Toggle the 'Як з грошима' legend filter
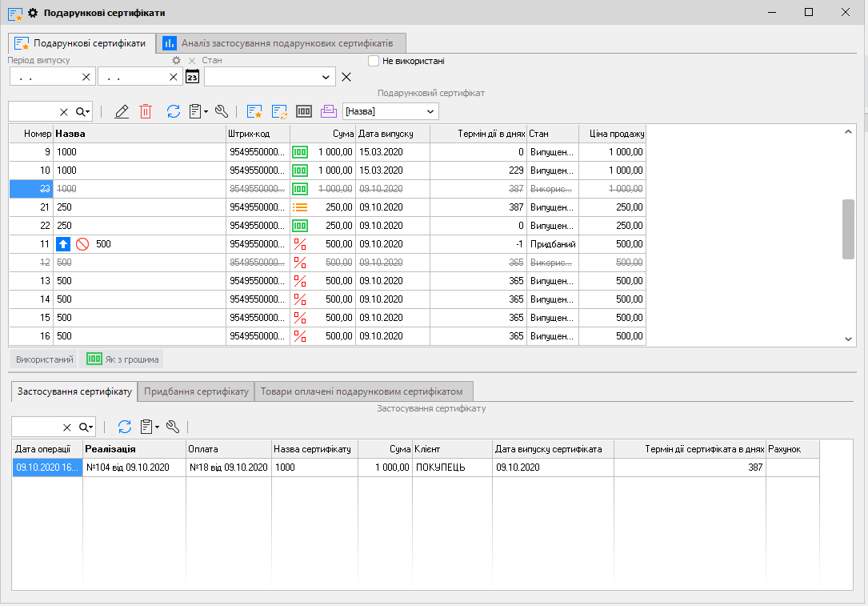 [122, 359]
